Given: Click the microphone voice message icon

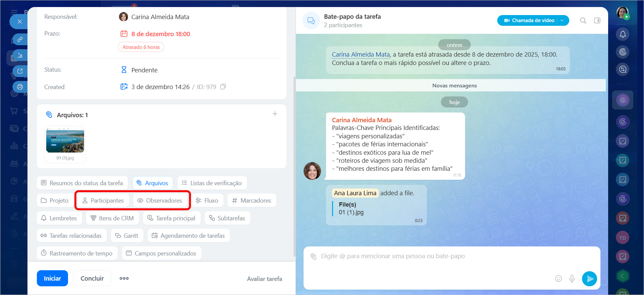Looking at the screenshot, I should coord(572,279).
